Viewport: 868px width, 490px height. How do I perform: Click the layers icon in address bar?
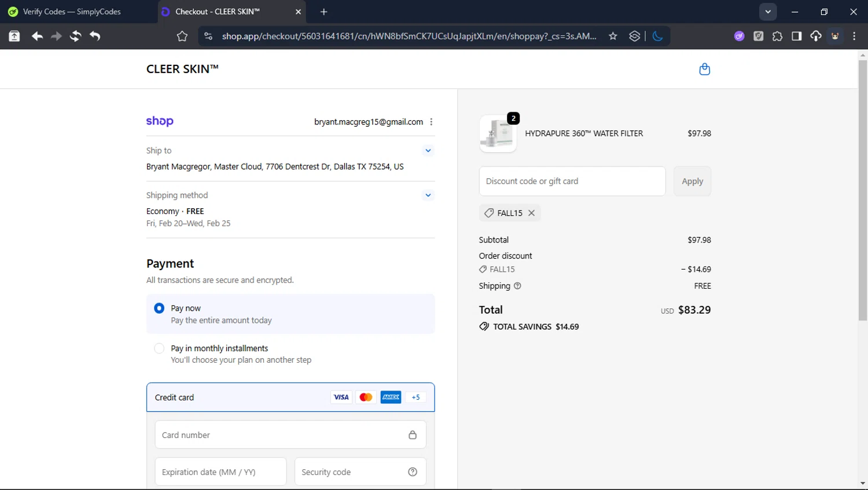[x=635, y=36]
